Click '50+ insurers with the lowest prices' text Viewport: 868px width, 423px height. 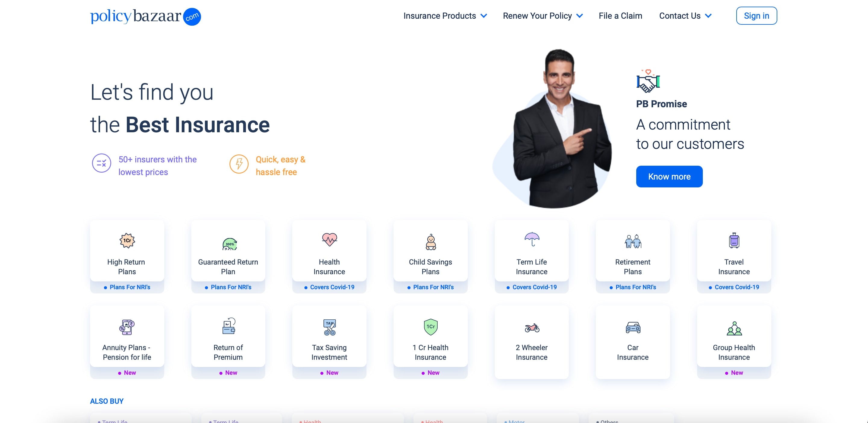[x=157, y=166]
